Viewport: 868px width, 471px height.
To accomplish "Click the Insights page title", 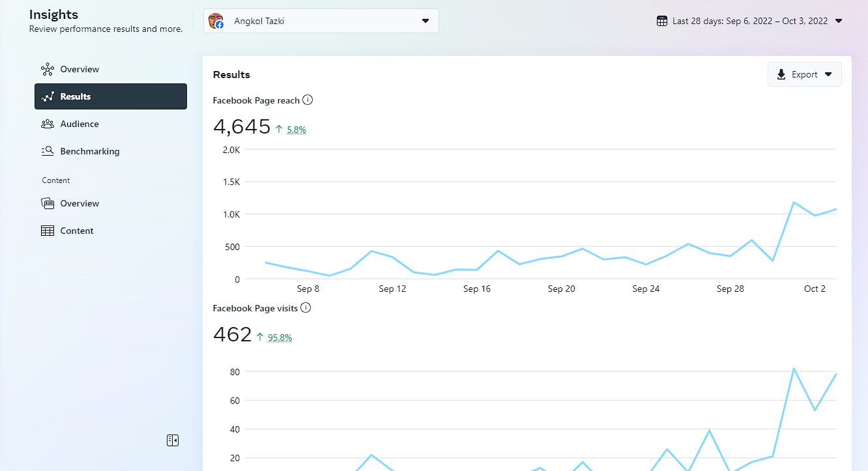I will point(53,14).
